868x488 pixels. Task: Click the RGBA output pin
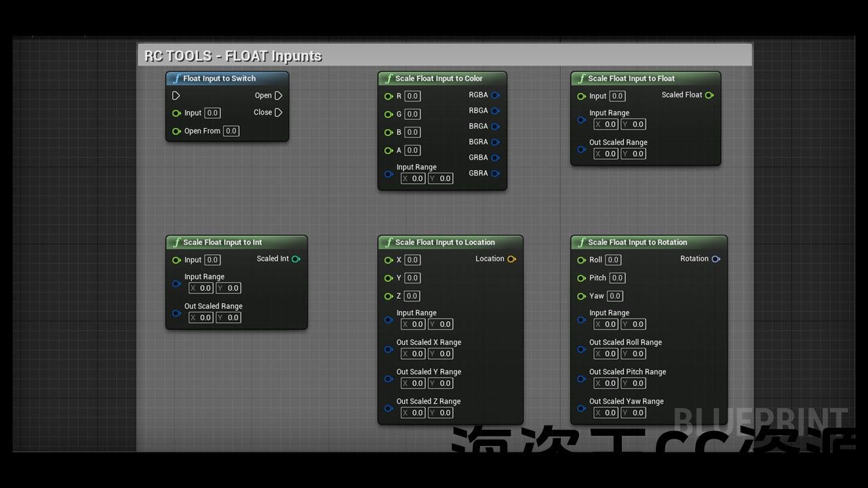pyautogui.click(x=495, y=96)
